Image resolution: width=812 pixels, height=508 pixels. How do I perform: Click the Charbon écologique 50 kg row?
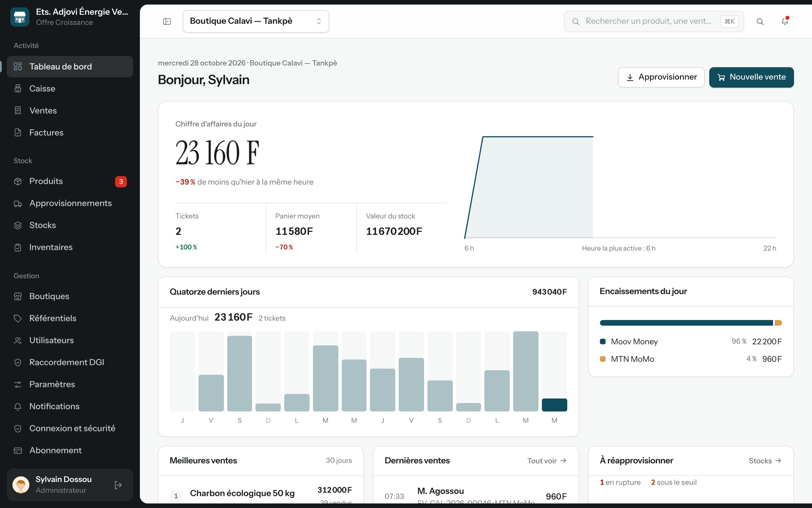pos(261,493)
